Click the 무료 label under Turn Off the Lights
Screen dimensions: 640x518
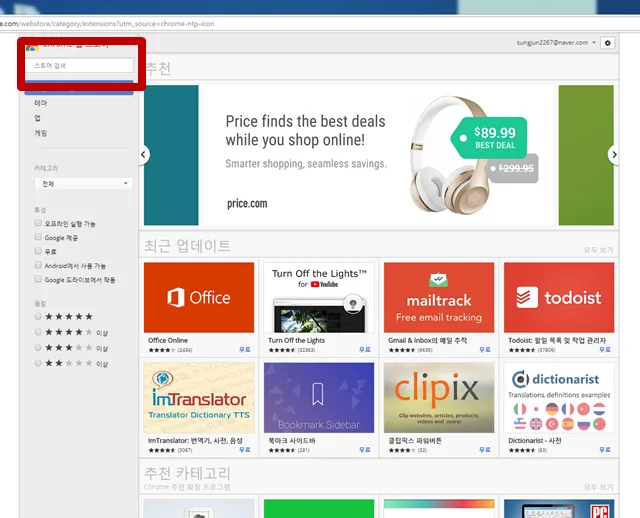(x=364, y=350)
